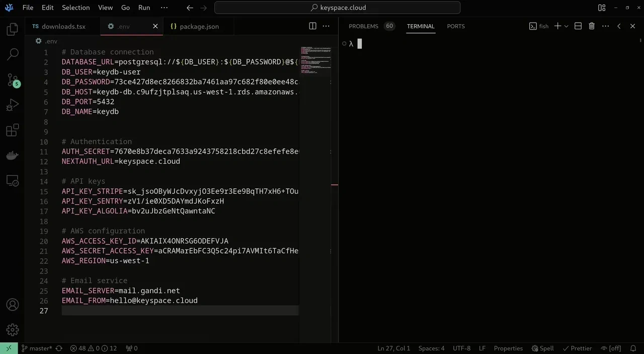Open the Run and Debug view

click(x=13, y=105)
